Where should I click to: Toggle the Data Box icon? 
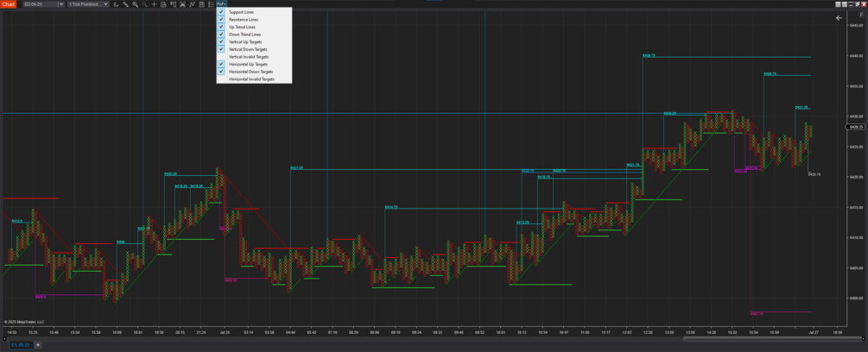tap(163, 4)
